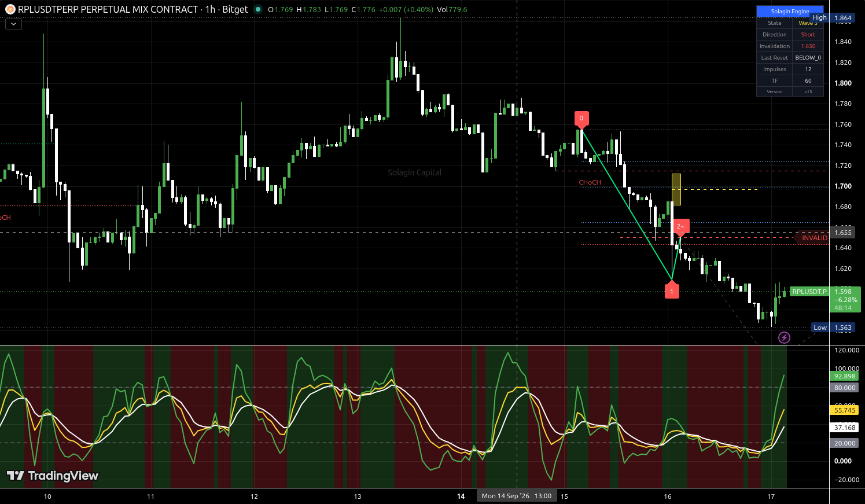
Task: Click the Direction row label in table
Action: click(775, 35)
